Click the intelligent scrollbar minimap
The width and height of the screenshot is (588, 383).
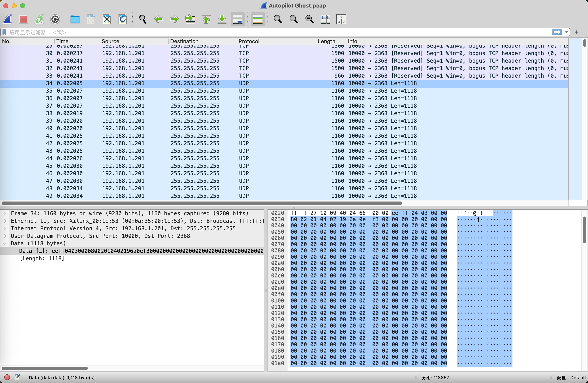point(575,119)
